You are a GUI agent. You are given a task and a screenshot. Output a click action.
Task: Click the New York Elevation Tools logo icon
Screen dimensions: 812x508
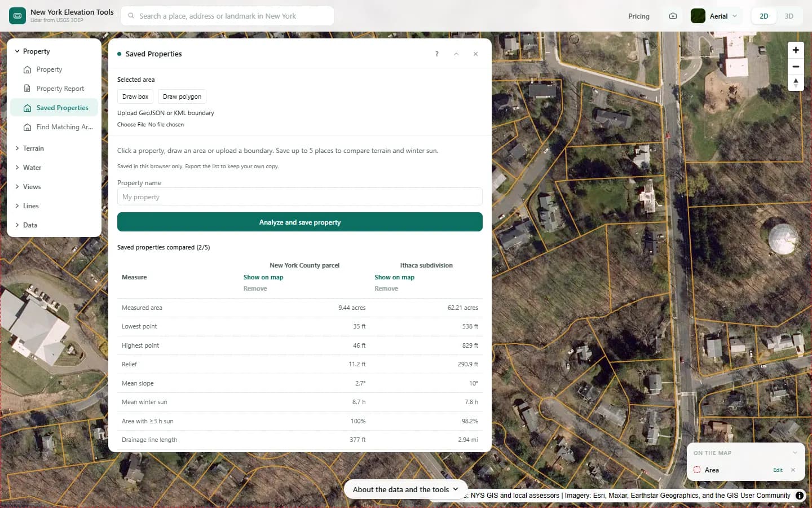(17, 16)
